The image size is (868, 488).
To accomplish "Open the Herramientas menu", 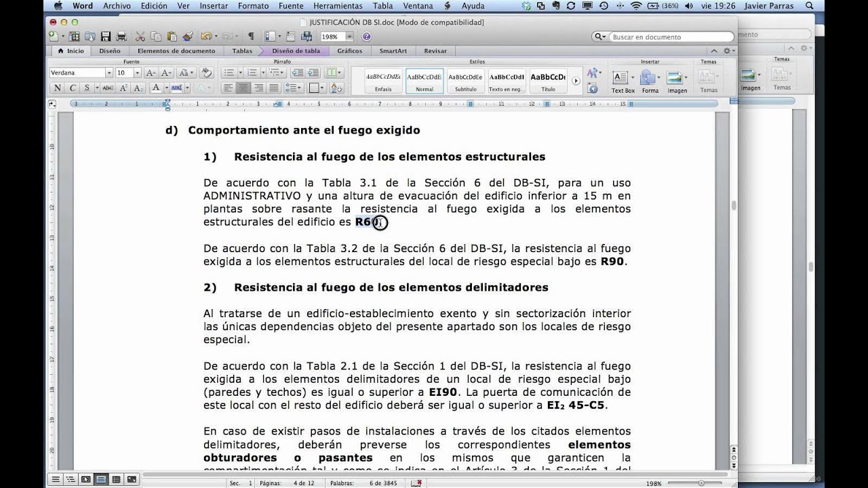I will pyautogui.click(x=337, y=6).
